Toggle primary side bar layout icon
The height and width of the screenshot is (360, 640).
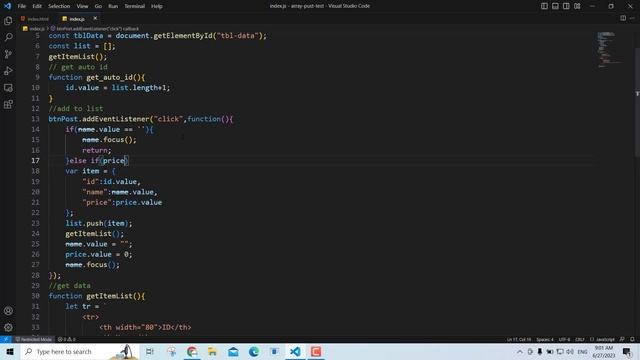544,6
